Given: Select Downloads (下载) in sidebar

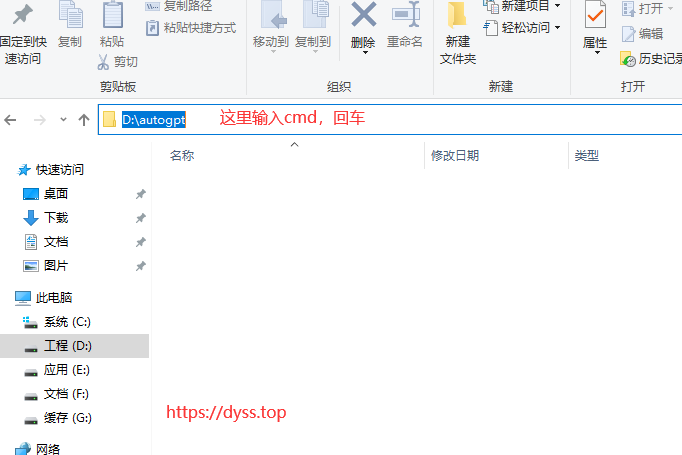Looking at the screenshot, I should [x=56, y=218].
